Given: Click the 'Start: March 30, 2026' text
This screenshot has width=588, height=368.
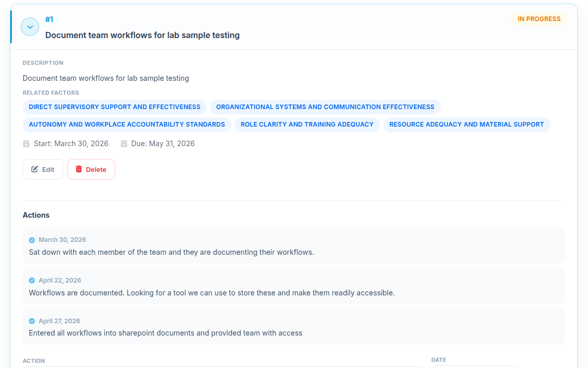Looking at the screenshot, I should coord(72,144).
